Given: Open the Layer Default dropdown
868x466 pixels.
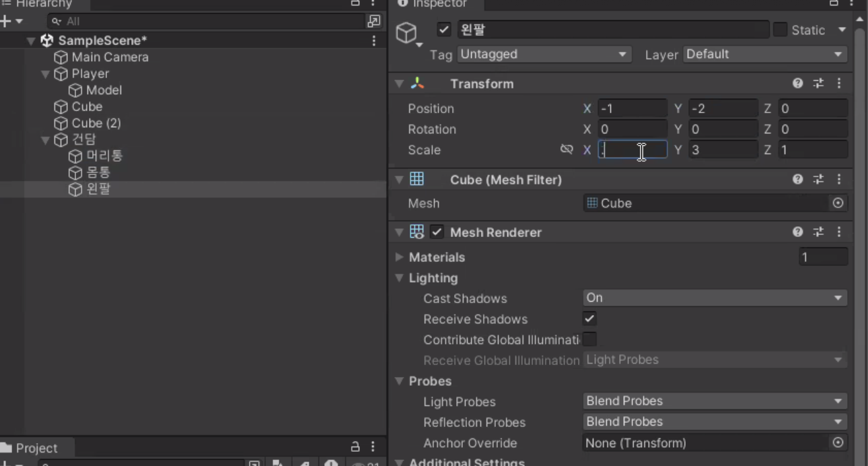Looking at the screenshot, I should tap(766, 55).
